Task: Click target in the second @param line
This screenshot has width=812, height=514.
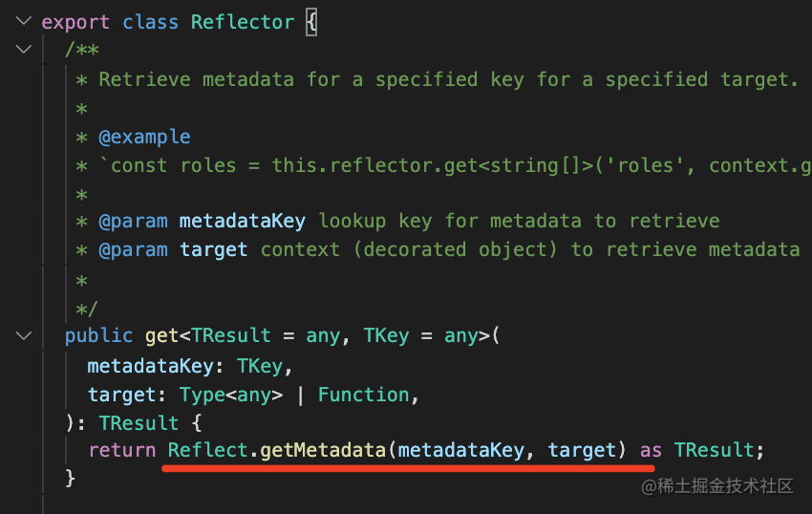Action: click(x=214, y=250)
